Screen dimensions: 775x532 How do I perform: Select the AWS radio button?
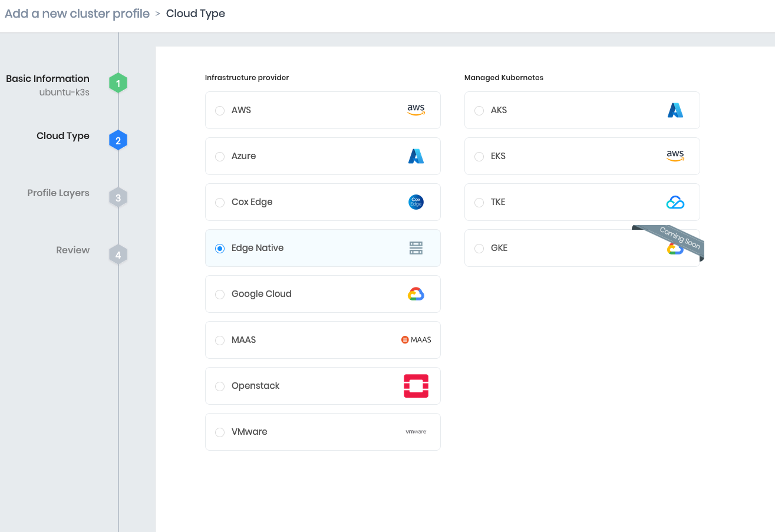pos(220,110)
